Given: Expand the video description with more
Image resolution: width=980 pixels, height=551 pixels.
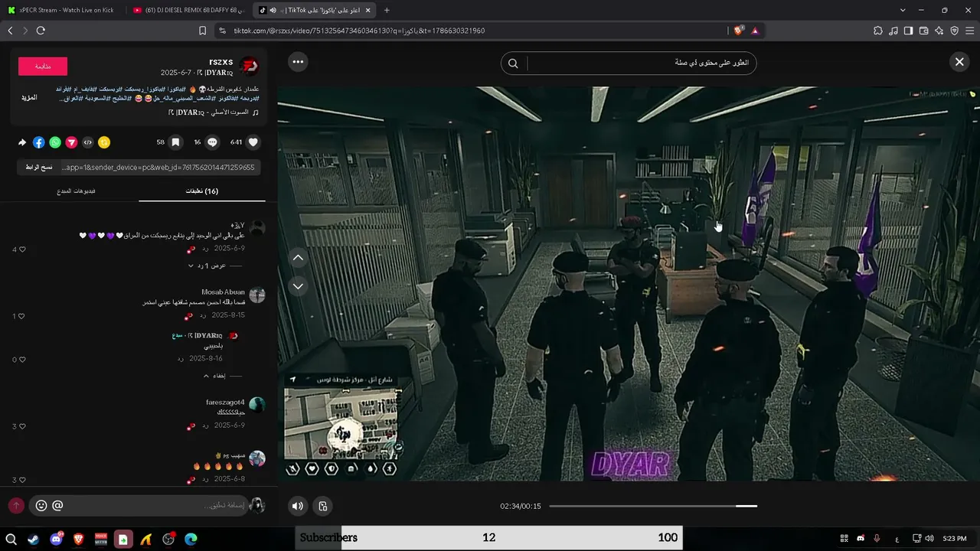Looking at the screenshot, I should 29,98.
